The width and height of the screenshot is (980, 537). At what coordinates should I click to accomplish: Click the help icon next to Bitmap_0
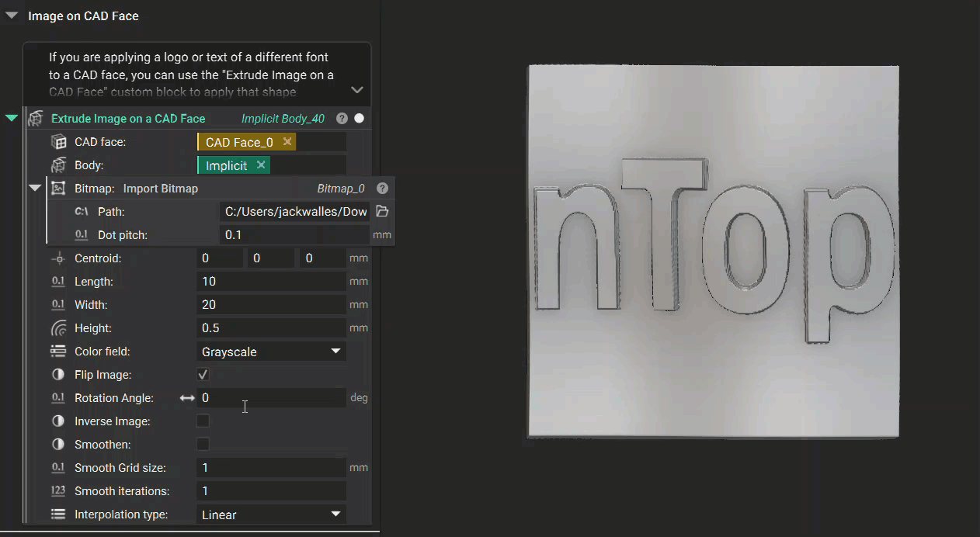coord(382,188)
